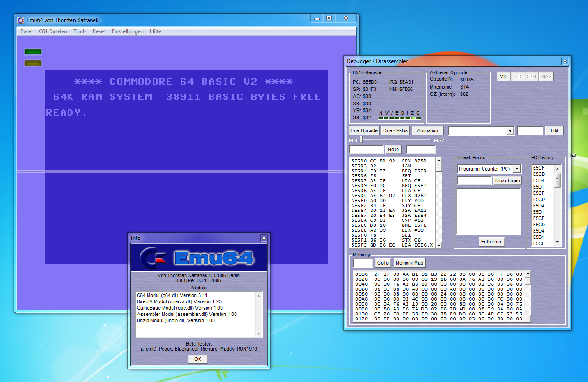The width and height of the screenshot is (588, 382).
Task: Focus the field right of disassembler GoTo
Action: tap(421, 150)
